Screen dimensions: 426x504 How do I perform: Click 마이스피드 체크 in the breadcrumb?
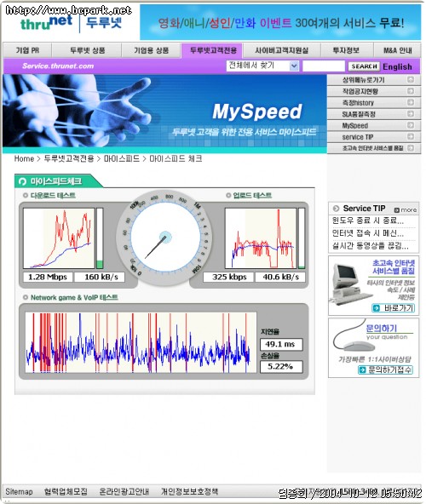pos(176,158)
